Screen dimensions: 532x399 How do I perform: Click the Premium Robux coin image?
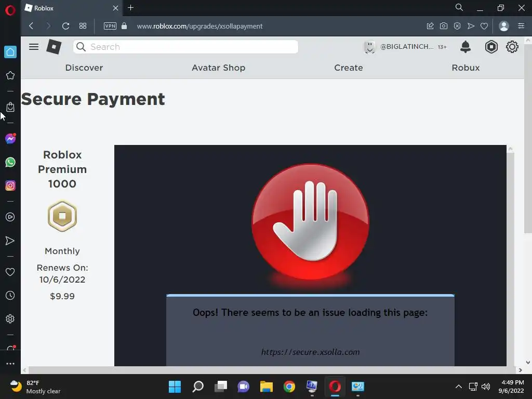[62, 216]
